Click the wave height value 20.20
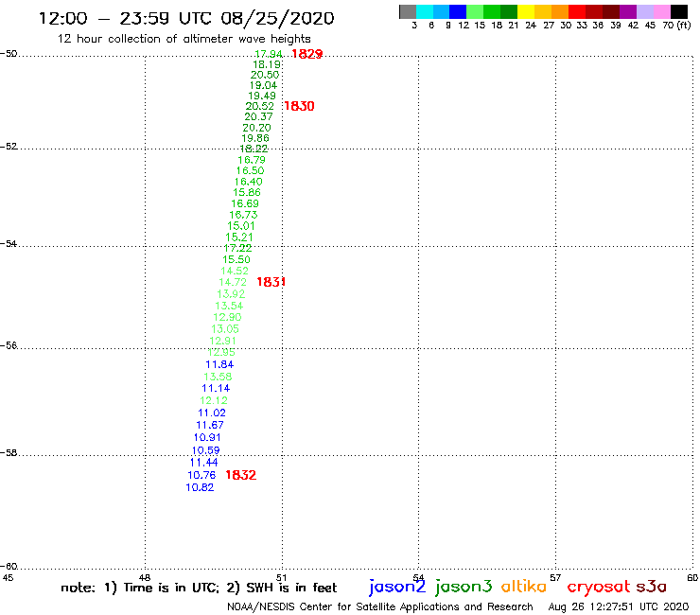 click(256, 128)
